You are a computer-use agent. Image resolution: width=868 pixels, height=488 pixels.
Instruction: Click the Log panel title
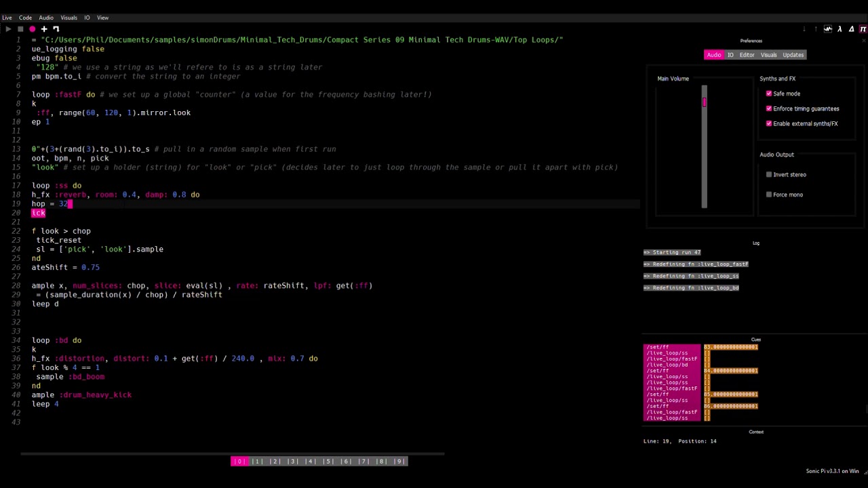(x=755, y=243)
